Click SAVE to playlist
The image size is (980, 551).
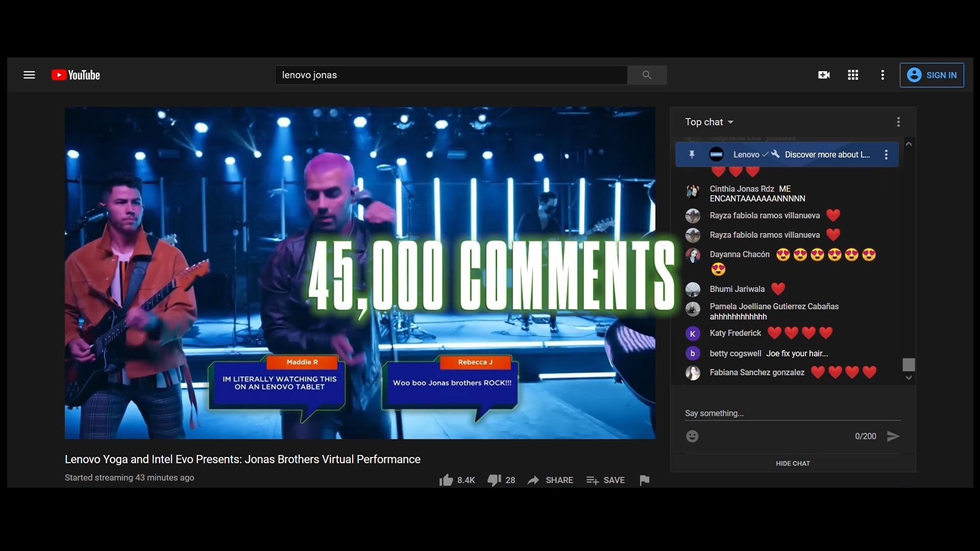[605, 480]
